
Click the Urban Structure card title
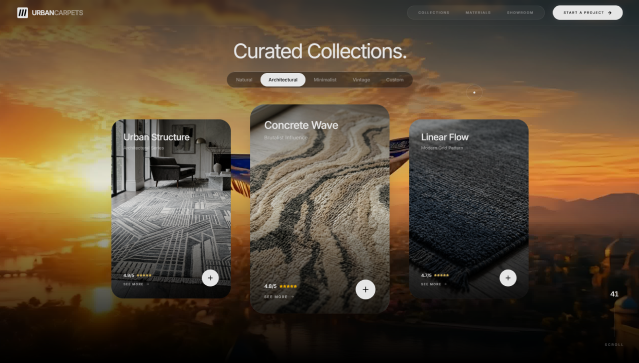(156, 137)
